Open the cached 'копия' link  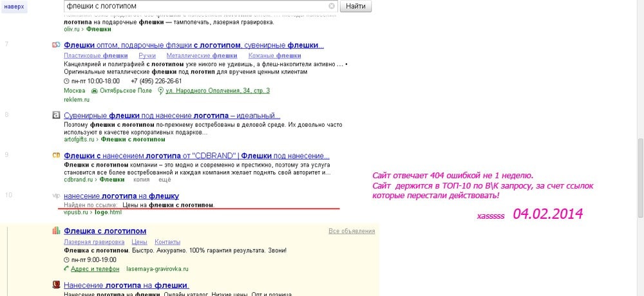point(142,180)
